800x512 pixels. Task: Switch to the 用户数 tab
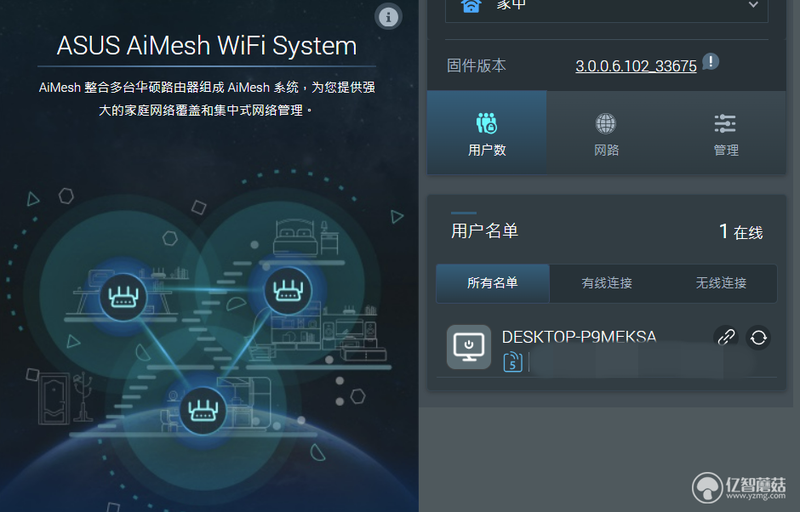487,133
